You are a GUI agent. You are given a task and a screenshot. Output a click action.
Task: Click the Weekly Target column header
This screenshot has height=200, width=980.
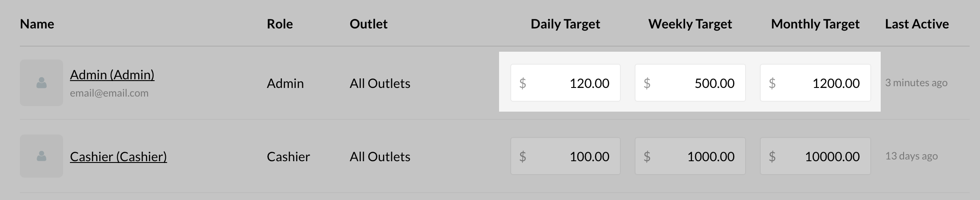pos(690,24)
